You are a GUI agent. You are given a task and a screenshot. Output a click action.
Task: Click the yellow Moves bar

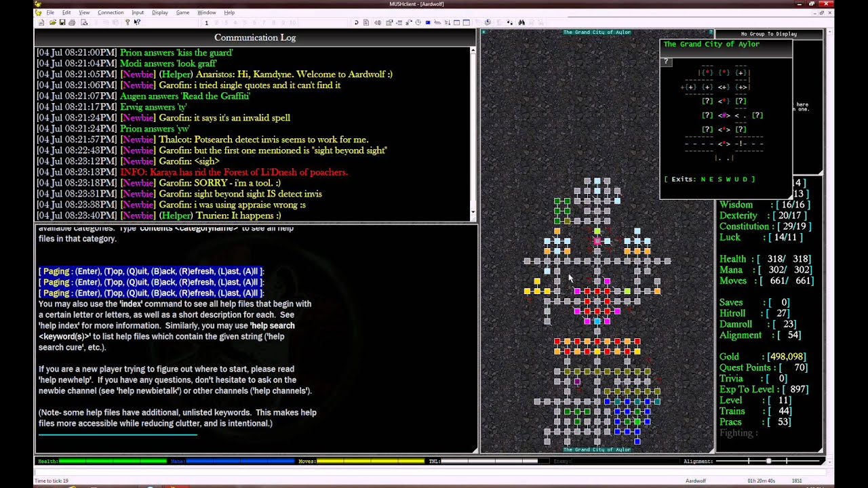tap(371, 462)
